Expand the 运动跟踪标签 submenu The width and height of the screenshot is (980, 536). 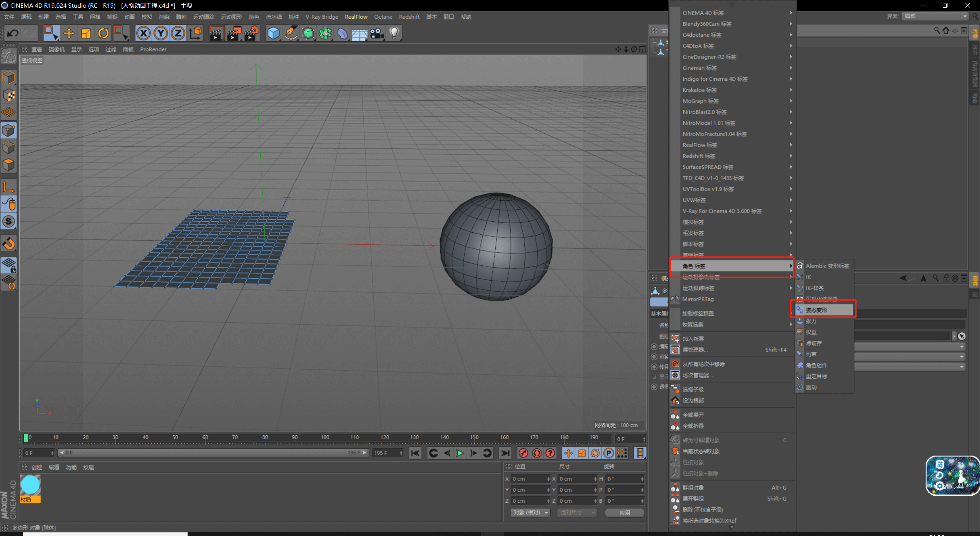point(732,288)
